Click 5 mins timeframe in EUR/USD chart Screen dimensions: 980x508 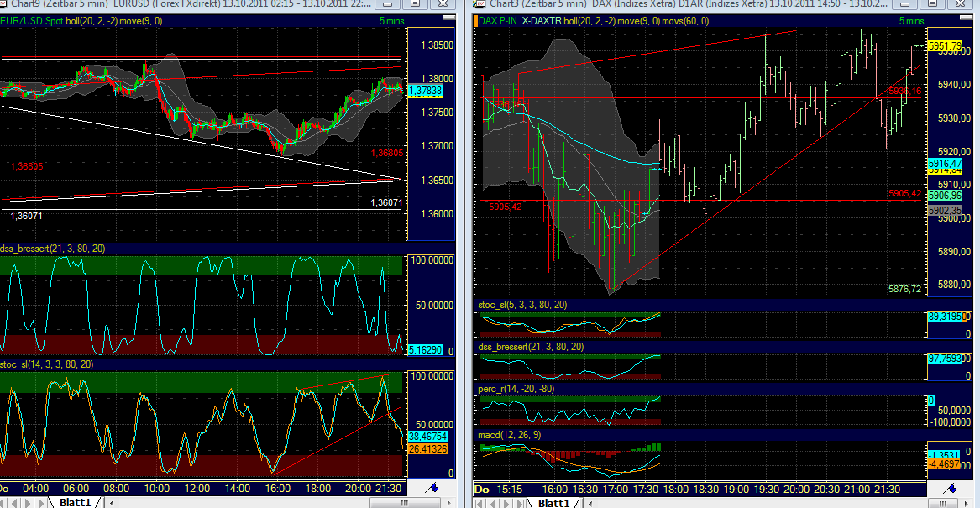click(x=391, y=21)
